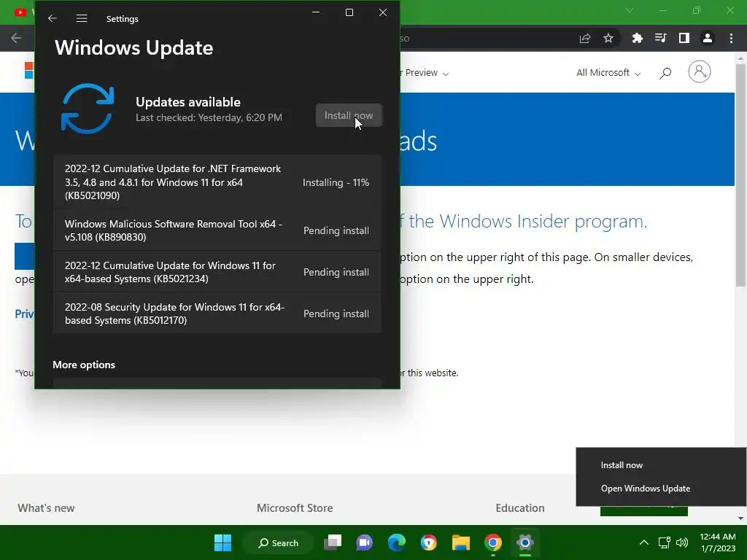Open the Windows Start button
Viewport: 747px width, 560px height.
[222, 542]
